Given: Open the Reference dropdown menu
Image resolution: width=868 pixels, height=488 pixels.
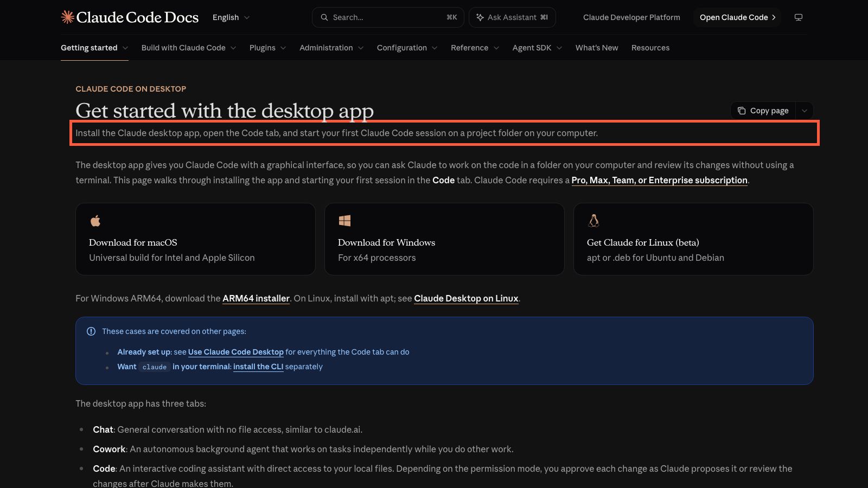Looking at the screenshot, I should pyautogui.click(x=475, y=48).
